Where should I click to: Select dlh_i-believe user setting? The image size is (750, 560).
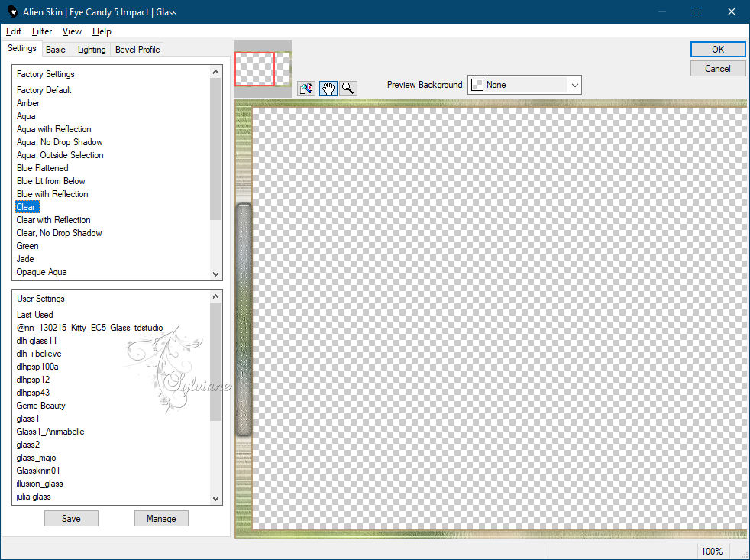pyautogui.click(x=39, y=354)
